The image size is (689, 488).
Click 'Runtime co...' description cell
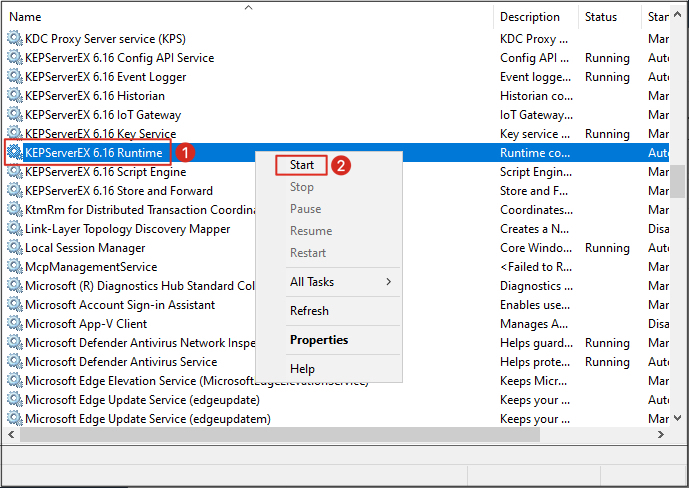535,152
